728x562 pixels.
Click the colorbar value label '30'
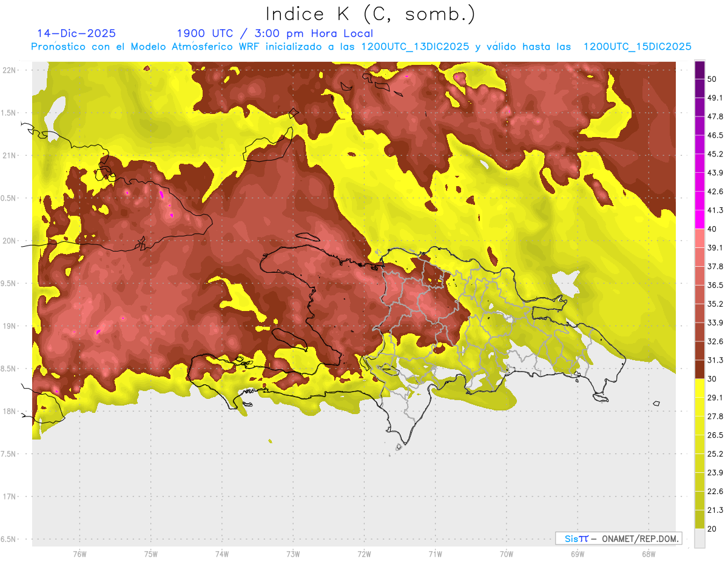point(713,379)
